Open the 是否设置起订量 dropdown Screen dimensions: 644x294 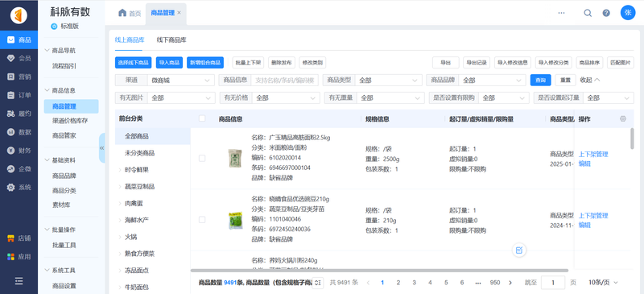point(609,97)
